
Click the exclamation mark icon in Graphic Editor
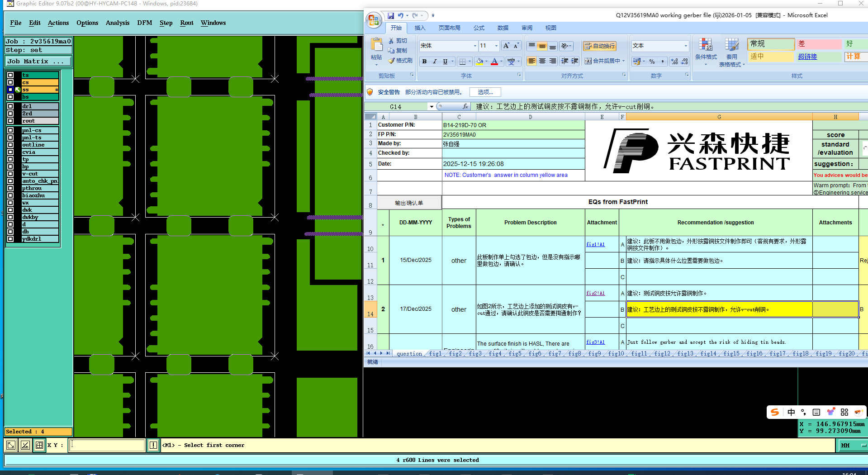[153, 446]
